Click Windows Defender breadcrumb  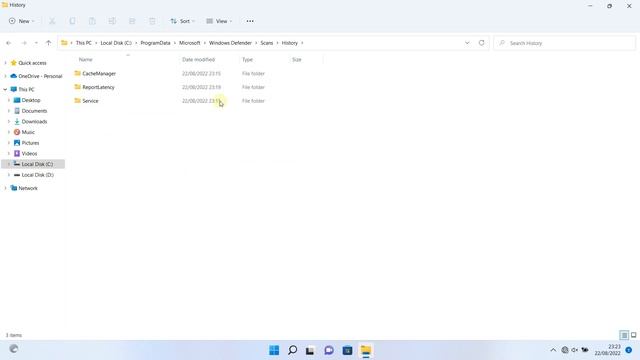click(230, 43)
